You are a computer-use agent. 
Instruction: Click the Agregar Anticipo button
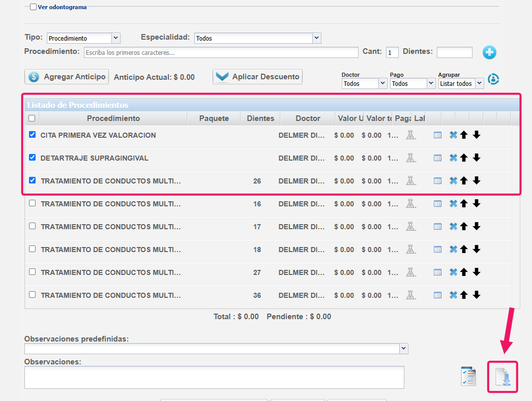(x=67, y=77)
